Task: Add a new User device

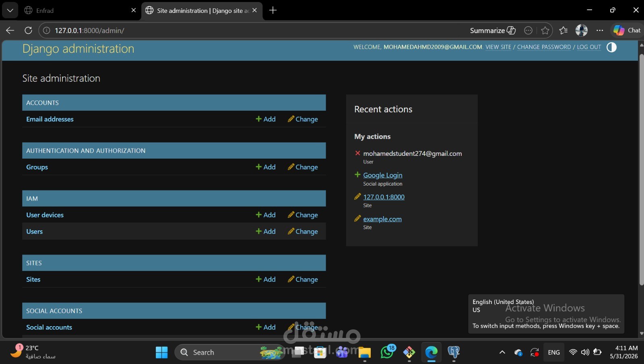Action: pos(266,215)
